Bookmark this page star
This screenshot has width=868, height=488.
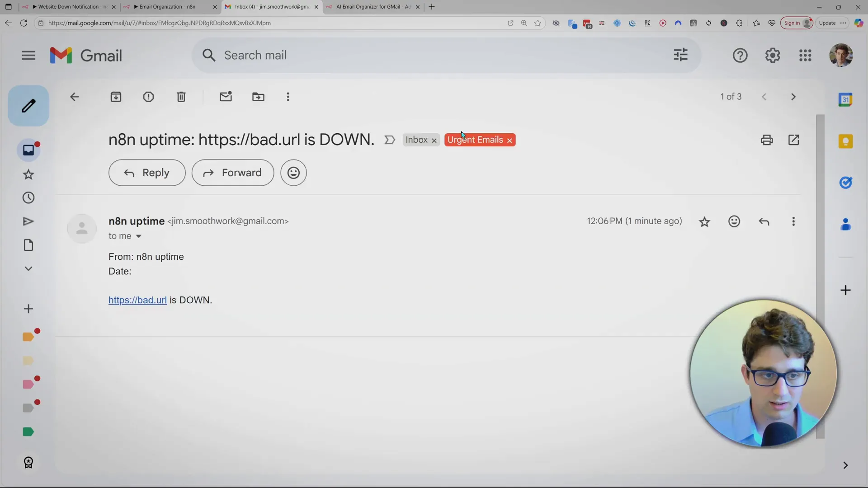click(538, 23)
